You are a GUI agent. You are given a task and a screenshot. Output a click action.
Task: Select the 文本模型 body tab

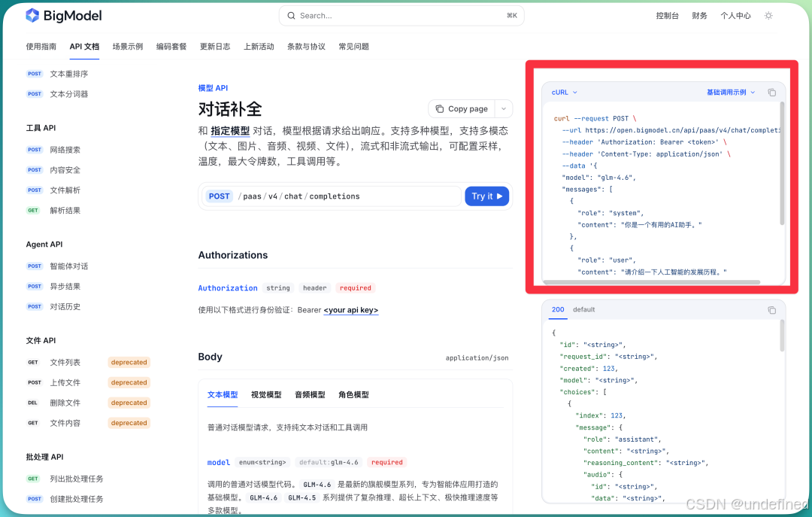[222, 395]
